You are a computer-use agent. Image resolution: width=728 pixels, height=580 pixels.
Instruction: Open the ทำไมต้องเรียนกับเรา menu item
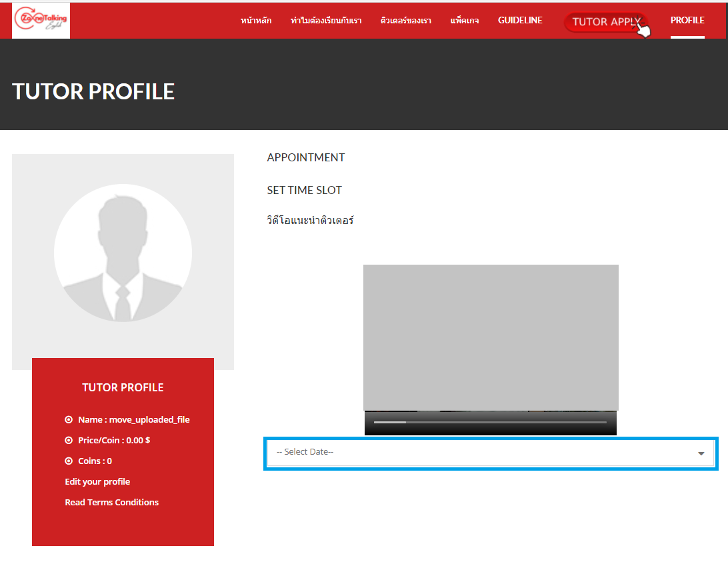326,21
